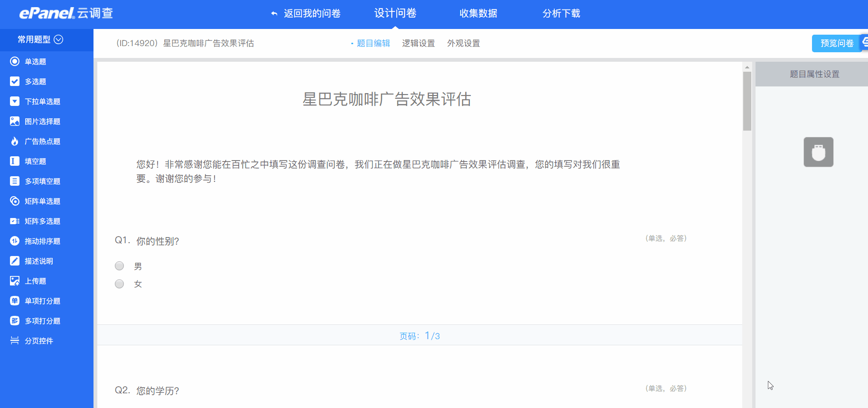868x408 pixels.
Task: Click the 描述说明 pencil icon
Action: [15, 261]
